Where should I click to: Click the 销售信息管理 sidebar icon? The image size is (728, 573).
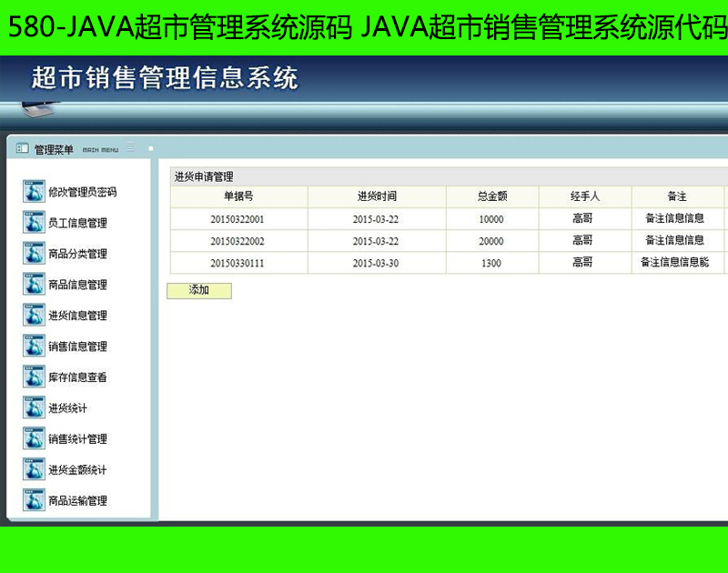click(34, 347)
